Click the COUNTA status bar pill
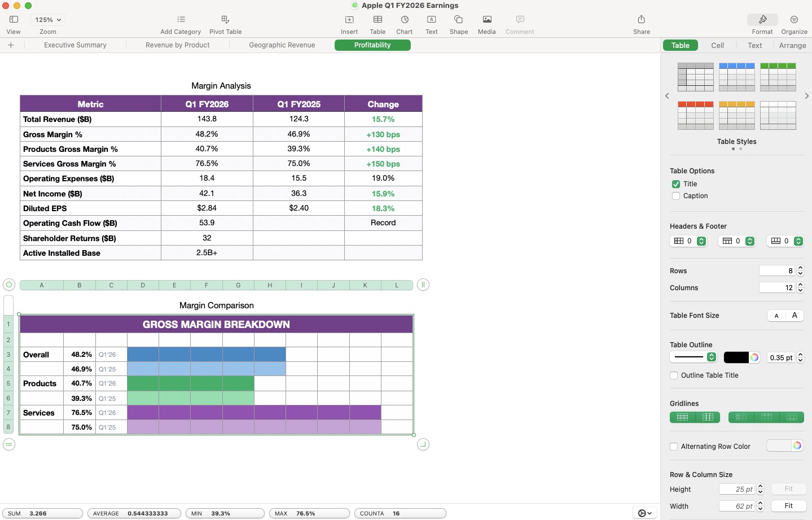The width and height of the screenshot is (812, 520). [400, 513]
